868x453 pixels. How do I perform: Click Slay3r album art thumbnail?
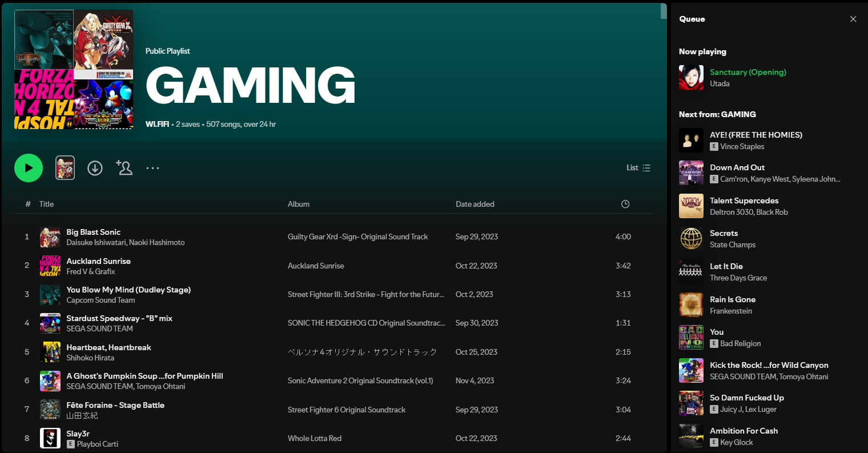pos(50,438)
